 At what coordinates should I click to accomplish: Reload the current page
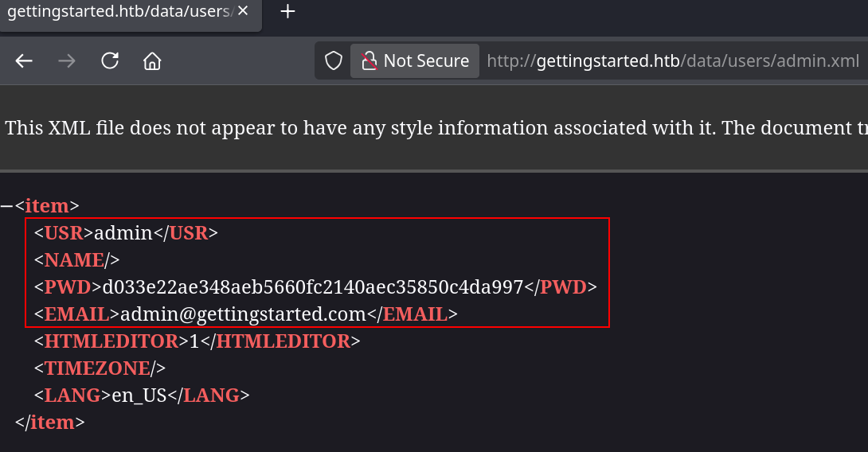click(110, 61)
